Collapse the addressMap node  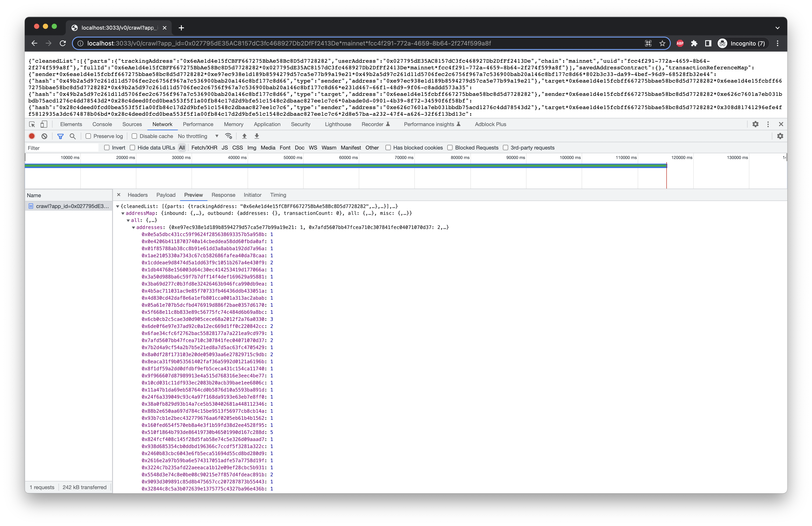pos(123,213)
